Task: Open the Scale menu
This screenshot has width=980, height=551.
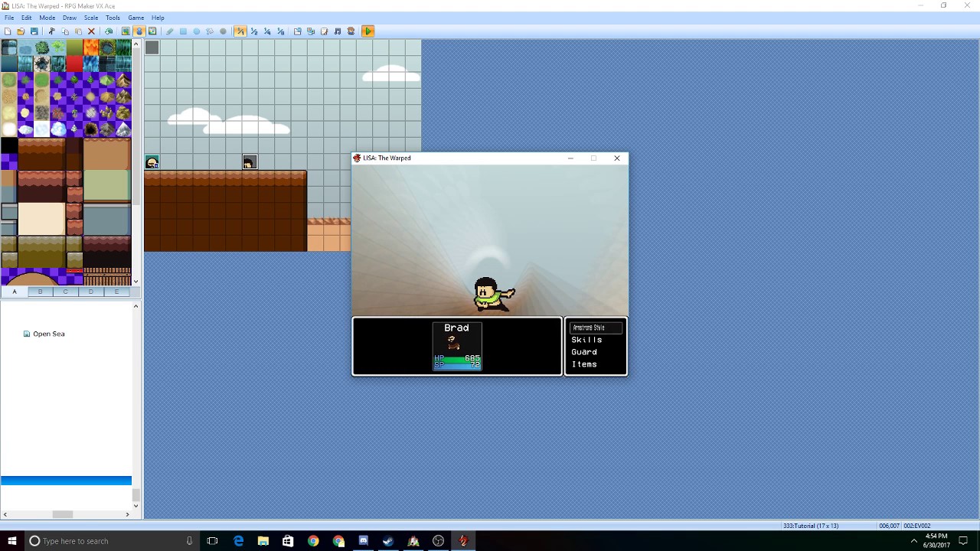Action: point(91,18)
